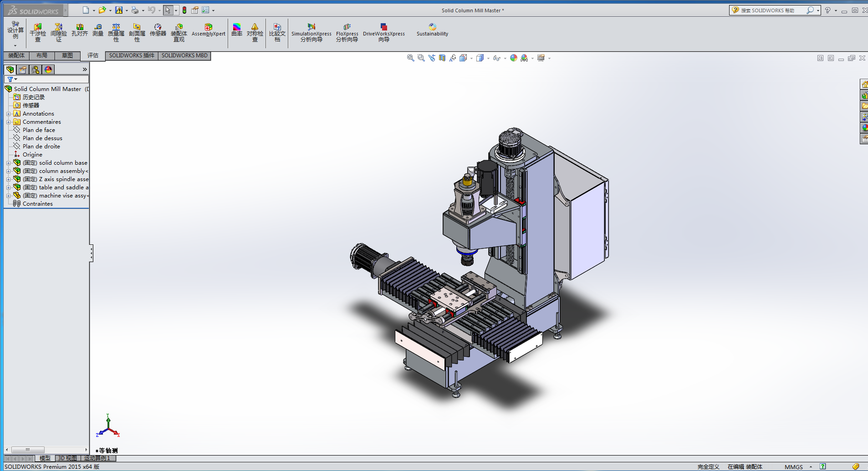Expand the machine vise assy component
The image size is (868, 471).
[x=9, y=195]
